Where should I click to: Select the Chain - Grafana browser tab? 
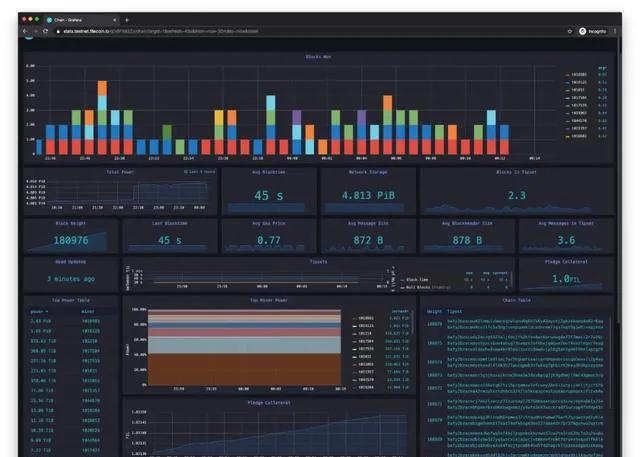(x=81, y=20)
